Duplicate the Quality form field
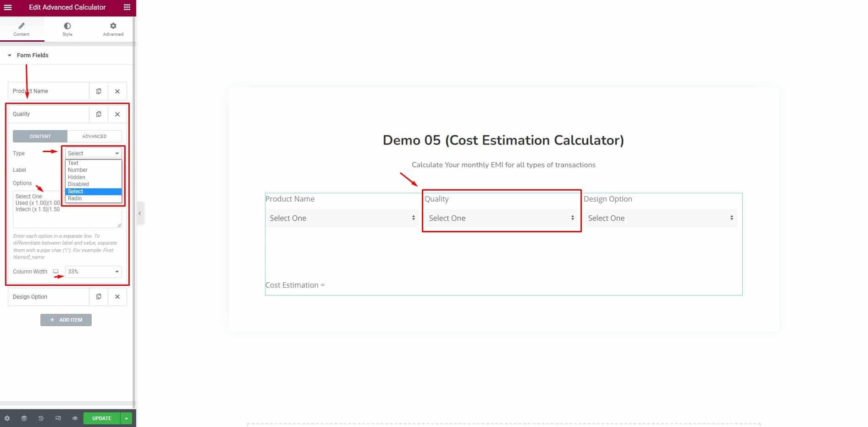Image resolution: width=868 pixels, height=427 pixels. 99,114
